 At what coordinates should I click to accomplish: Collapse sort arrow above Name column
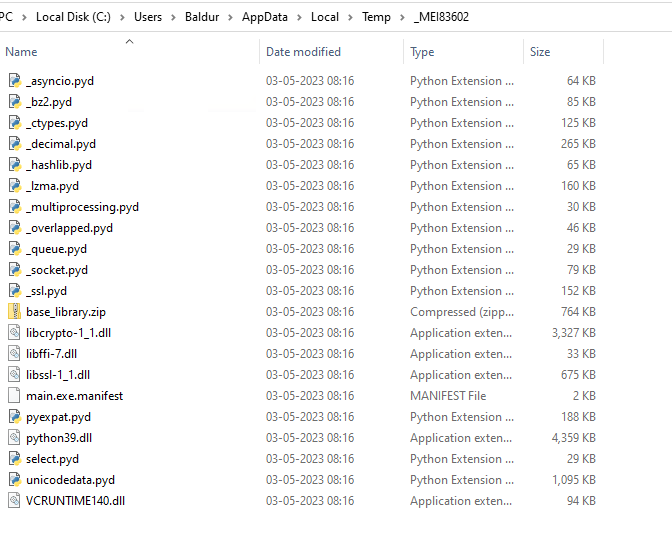pos(129,41)
